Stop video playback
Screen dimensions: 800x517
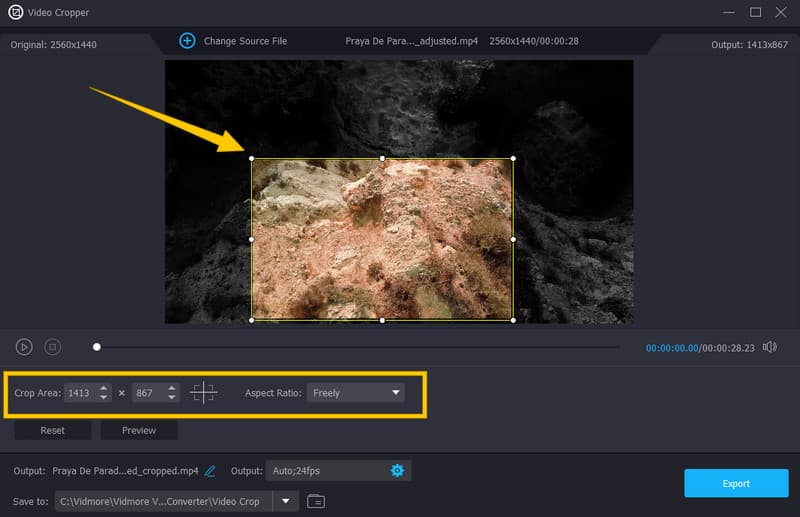click(53, 347)
